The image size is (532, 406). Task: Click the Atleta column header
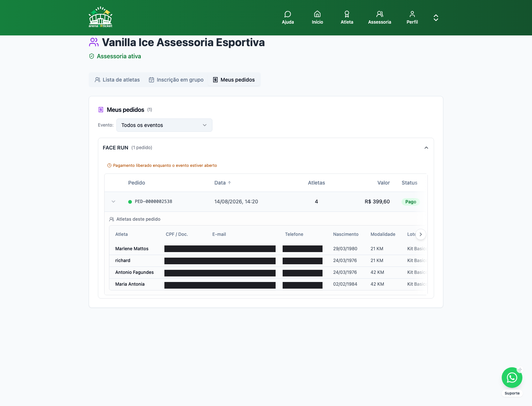(122, 234)
